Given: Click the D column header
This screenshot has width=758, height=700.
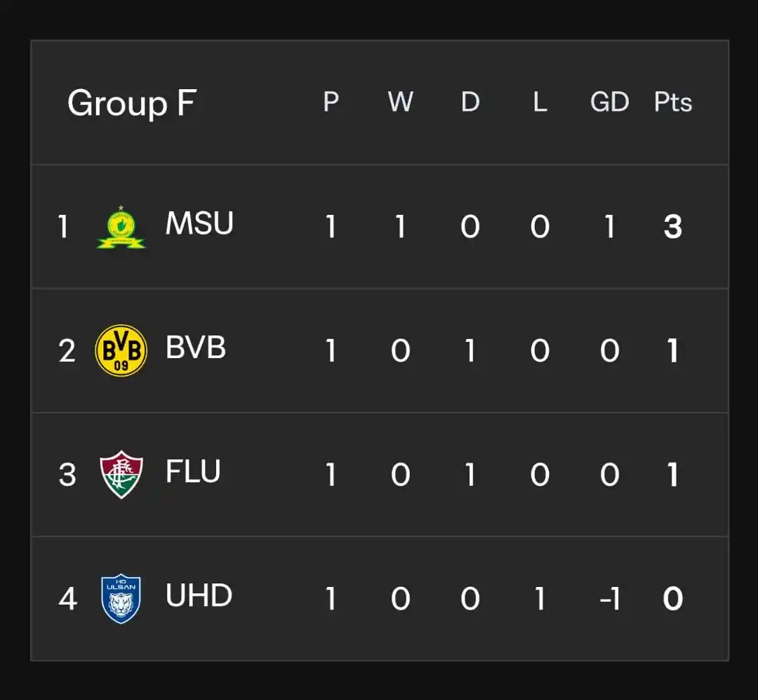Looking at the screenshot, I should coord(470,102).
